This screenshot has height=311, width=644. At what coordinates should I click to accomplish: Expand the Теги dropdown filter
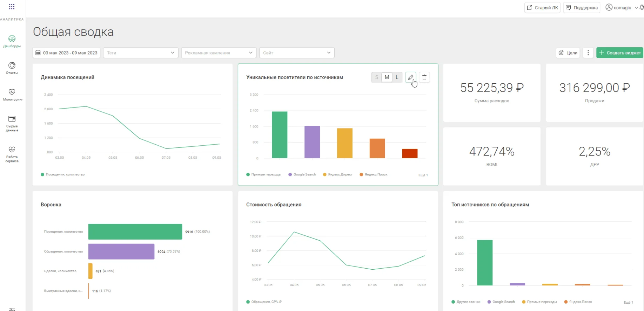point(140,53)
